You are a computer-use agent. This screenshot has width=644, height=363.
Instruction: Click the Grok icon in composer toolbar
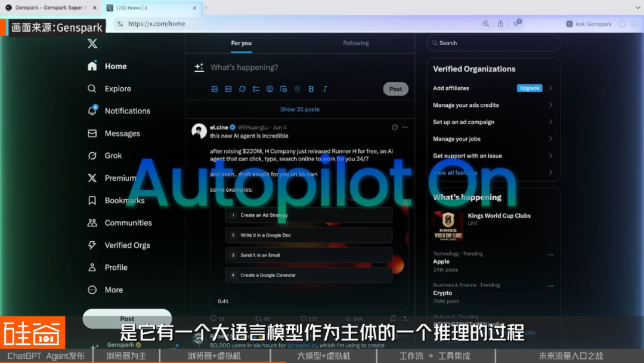(x=242, y=89)
